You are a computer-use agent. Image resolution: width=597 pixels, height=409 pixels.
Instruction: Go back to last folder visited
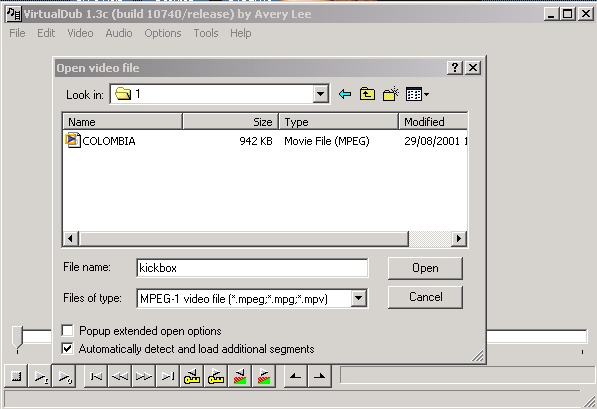[x=345, y=94]
